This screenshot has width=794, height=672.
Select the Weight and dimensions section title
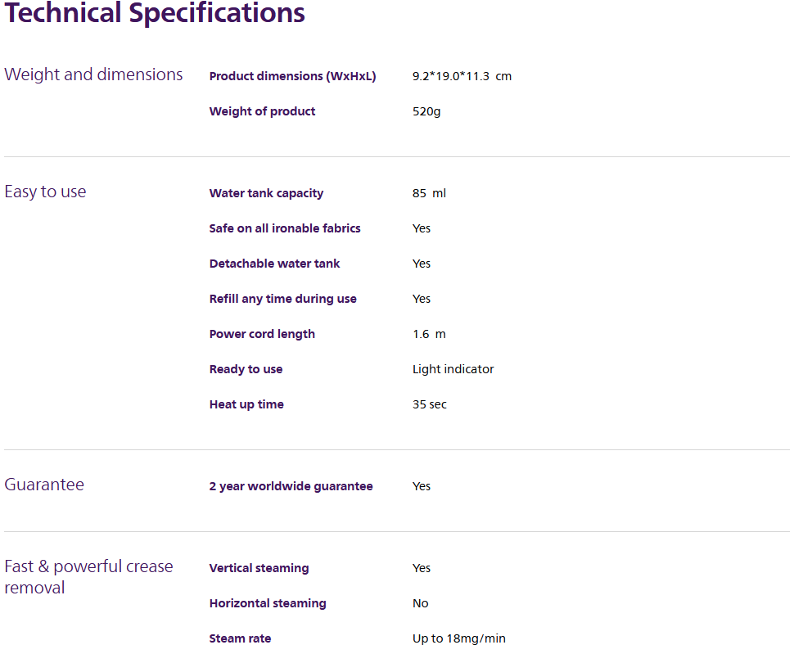click(x=93, y=74)
